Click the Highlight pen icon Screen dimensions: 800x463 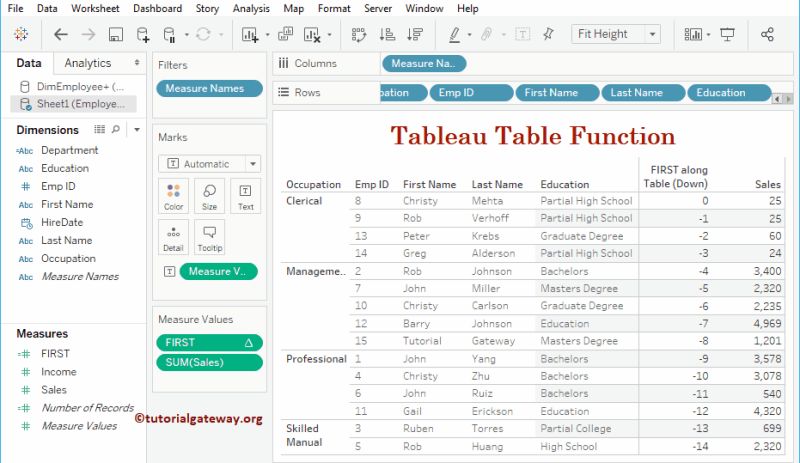coord(454,34)
